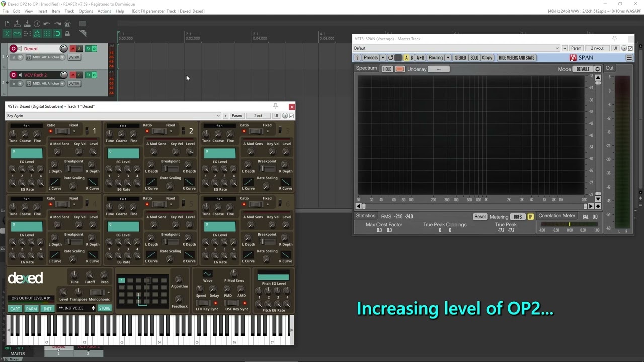Screen dimensions: 644x362
Task: Click TRIM envelope button on Dexed track
Action: [74, 57]
